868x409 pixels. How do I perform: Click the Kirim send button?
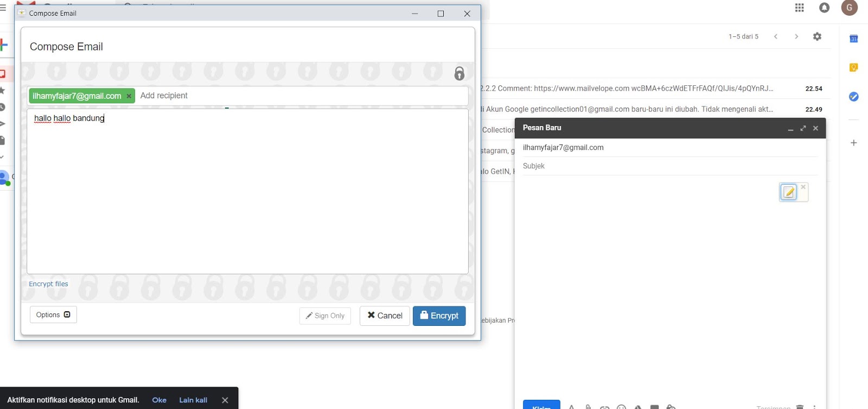541,405
